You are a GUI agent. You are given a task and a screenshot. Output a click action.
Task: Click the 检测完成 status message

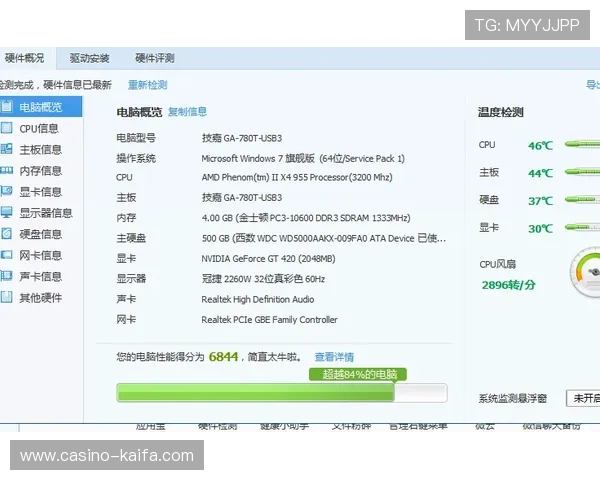[x=55, y=85]
